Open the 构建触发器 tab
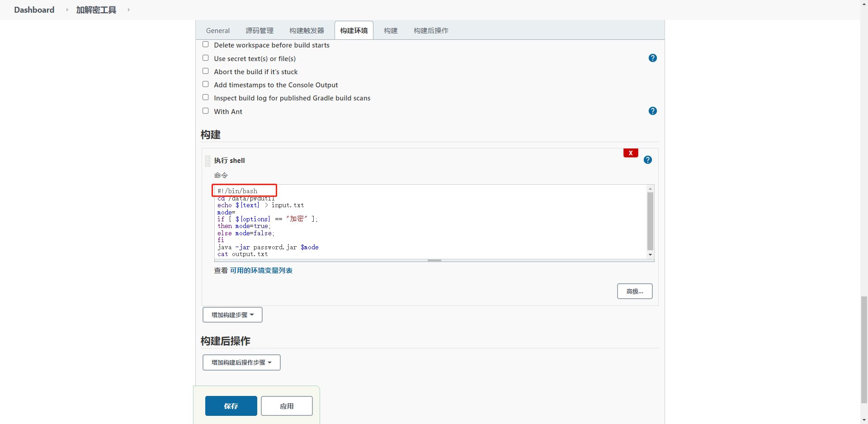Viewport: 868px width, 424px height. point(307,30)
